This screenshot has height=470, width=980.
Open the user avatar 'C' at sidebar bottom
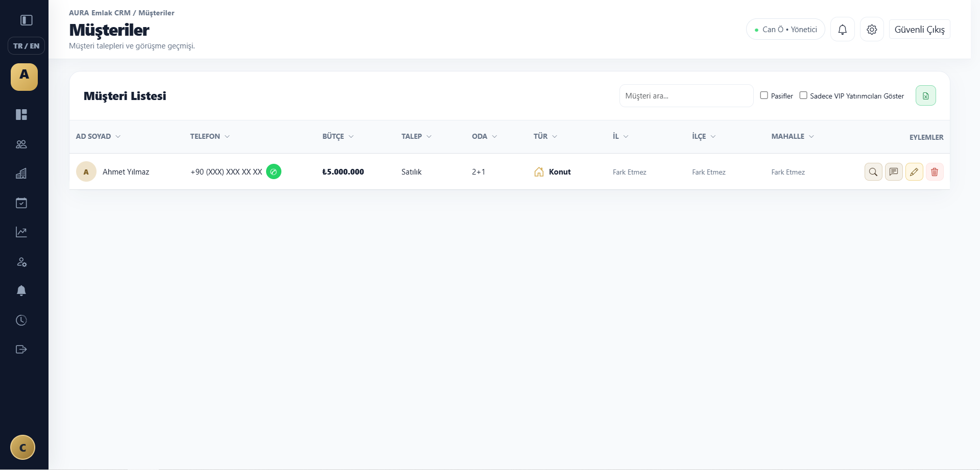pos(22,448)
